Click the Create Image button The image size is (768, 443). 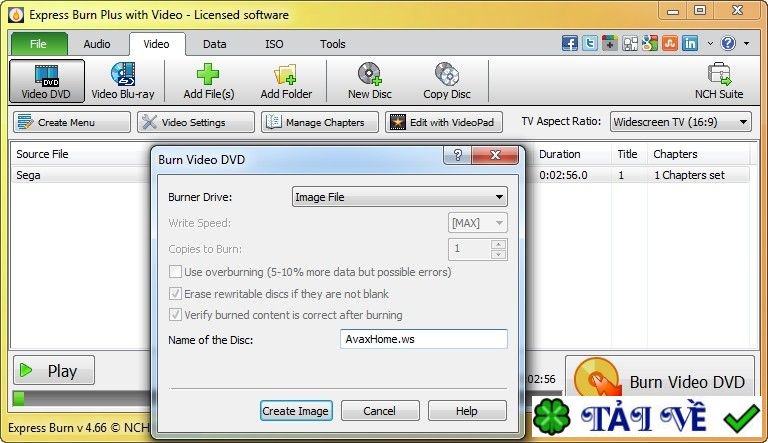tap(295, 411)
